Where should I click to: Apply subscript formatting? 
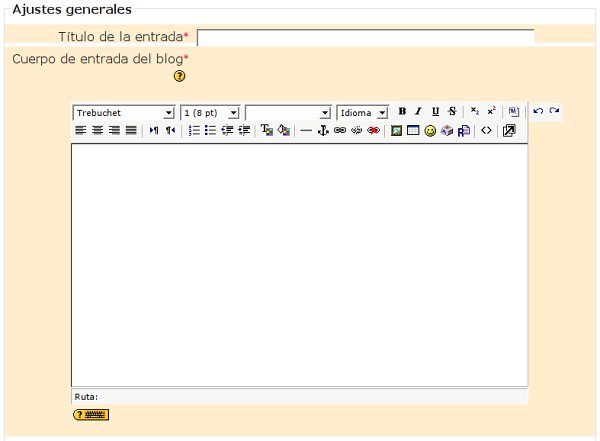click(475, 111)
